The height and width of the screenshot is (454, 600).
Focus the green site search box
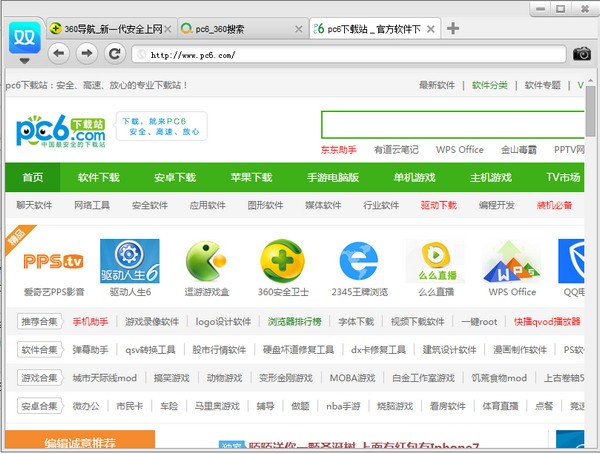(x=453, y=125)
